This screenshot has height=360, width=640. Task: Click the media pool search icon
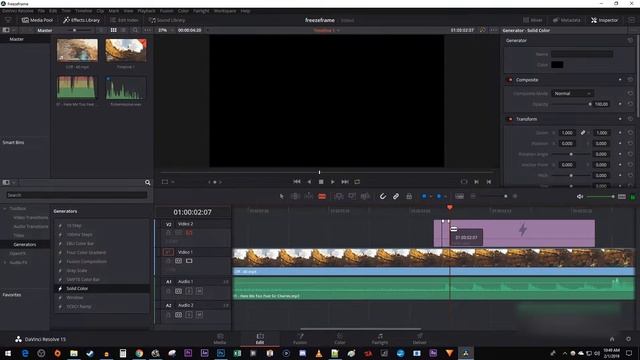tap(135, 30)
